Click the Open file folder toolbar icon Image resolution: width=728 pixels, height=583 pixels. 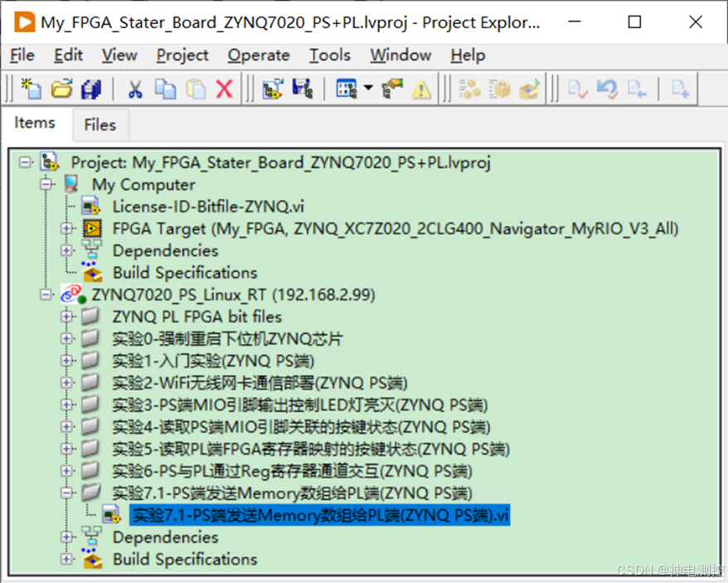(x=61, y=88)
